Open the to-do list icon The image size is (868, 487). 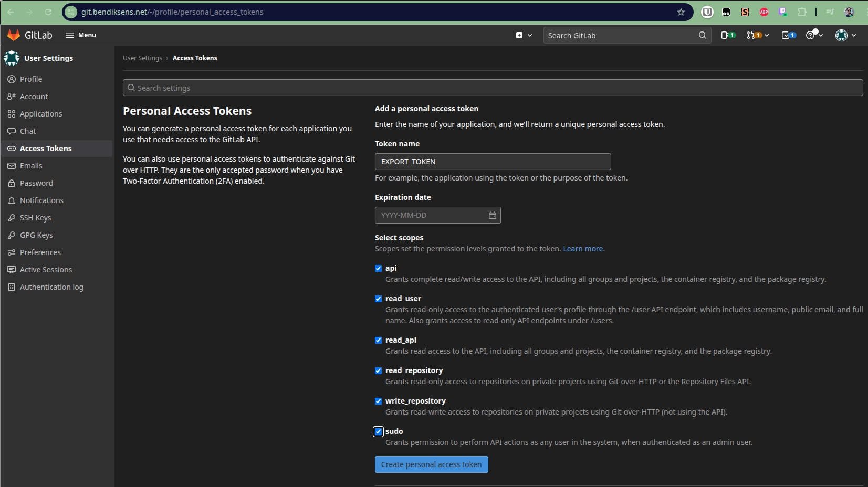[x=789, y=35]
